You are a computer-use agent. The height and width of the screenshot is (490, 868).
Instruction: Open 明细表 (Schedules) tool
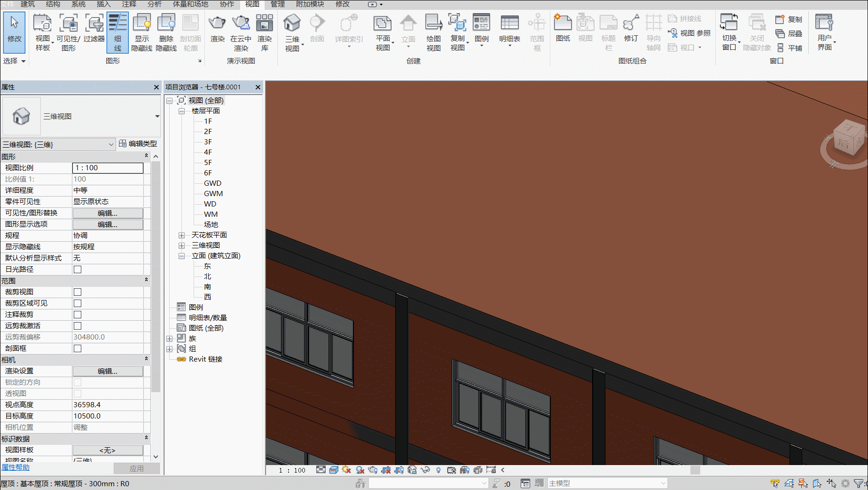[x=509, y=31]
